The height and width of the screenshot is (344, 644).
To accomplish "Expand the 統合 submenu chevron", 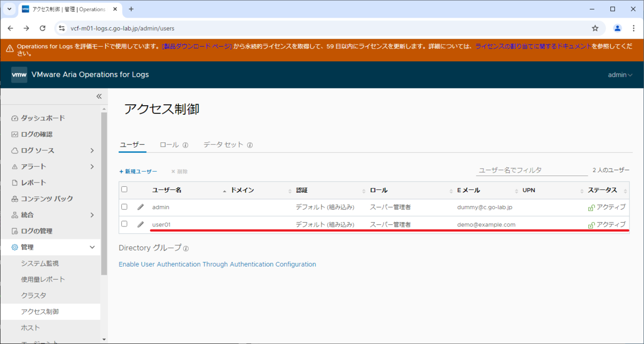I will [x=92, y=215].
